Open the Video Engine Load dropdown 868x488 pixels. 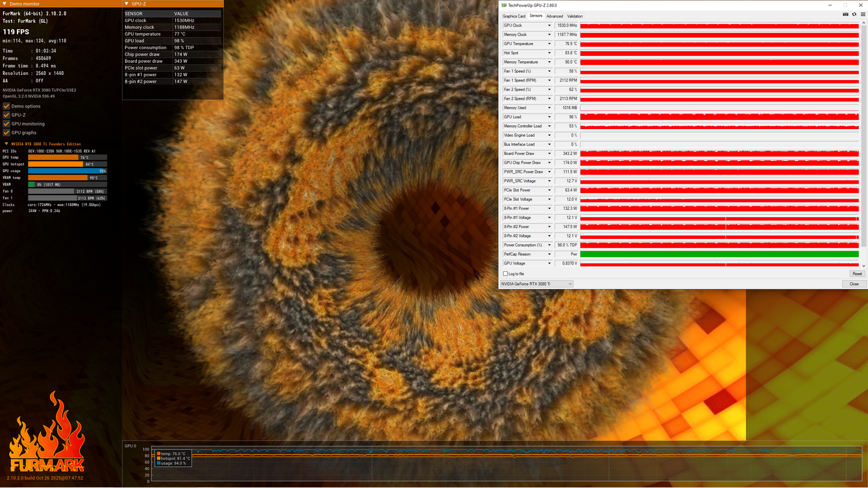(x=549, y=135)
